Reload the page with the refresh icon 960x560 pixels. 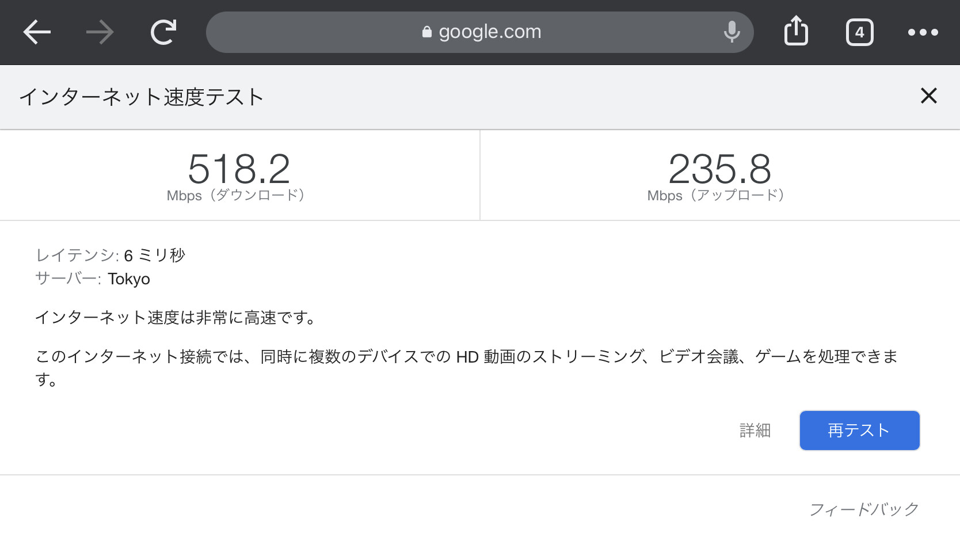pos(163,32)
